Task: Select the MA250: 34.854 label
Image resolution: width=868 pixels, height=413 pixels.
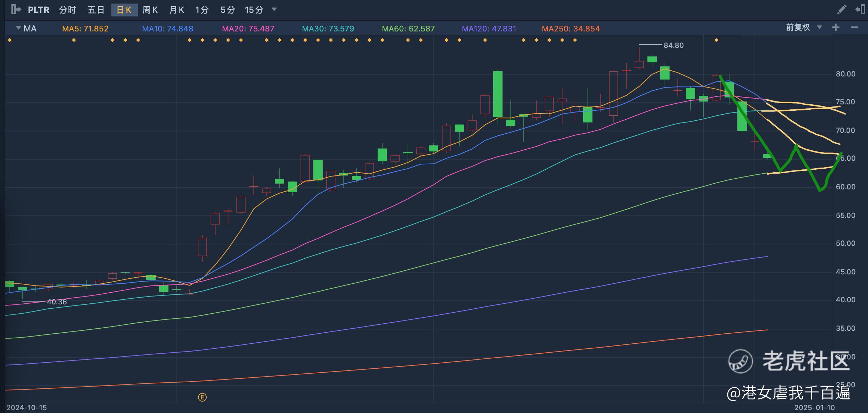Action: (571, 29)
